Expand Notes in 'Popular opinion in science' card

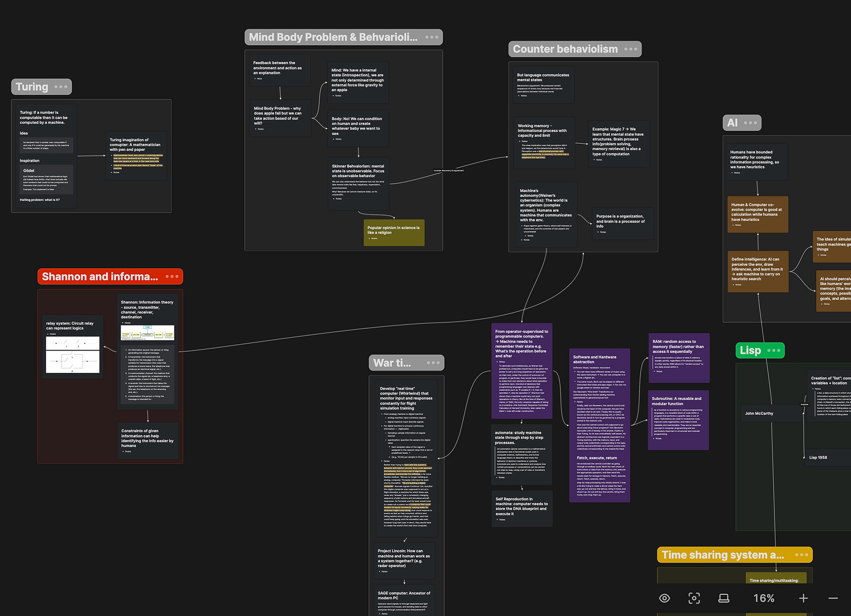[x=373, y=238]
